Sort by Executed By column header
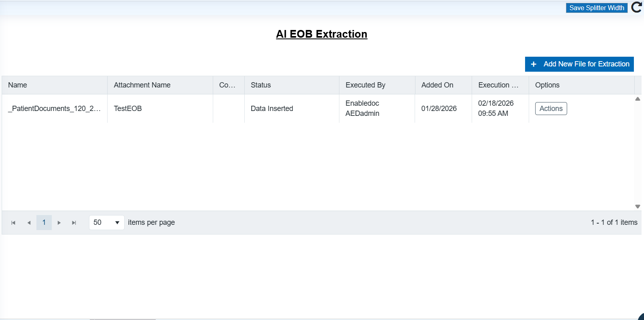644x320 pixels. 365,85
